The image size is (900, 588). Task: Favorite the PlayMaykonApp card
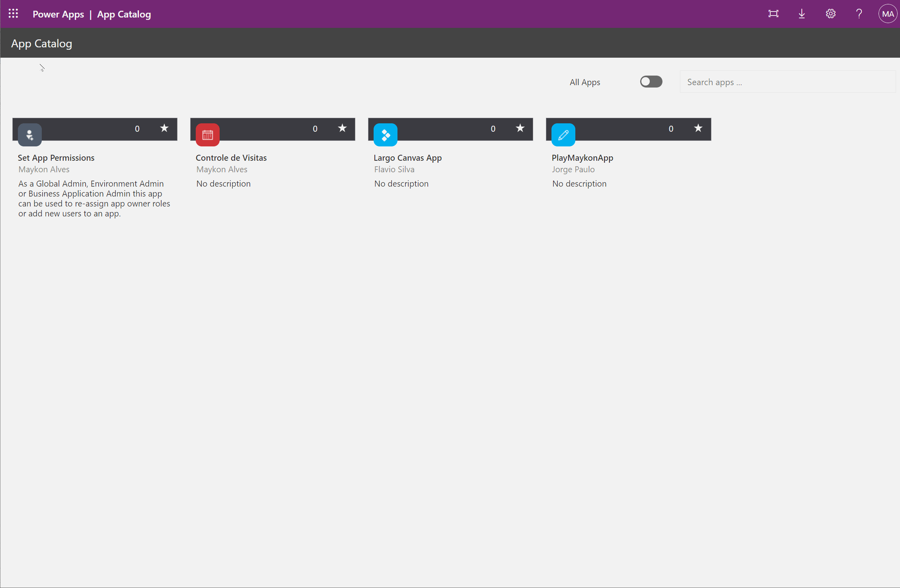(698, 128)
